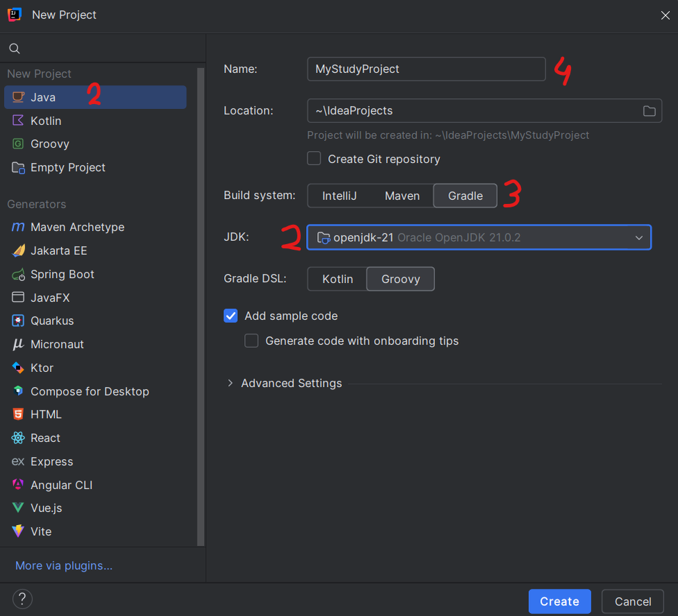Image resolution: width=678 pixels, height=616 pixels.
Task: Click the Create button
Action: (x=559, y=601)
